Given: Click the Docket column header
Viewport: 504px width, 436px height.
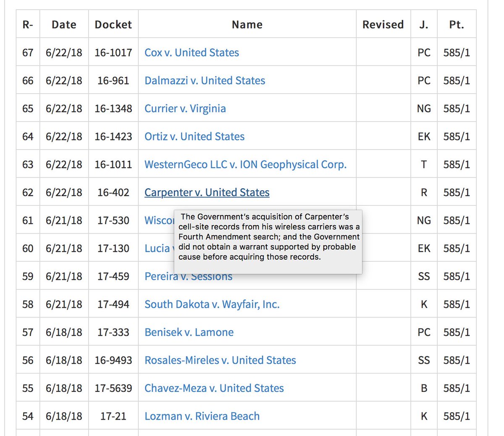Looking at the screenshot, I should (113, 25).
